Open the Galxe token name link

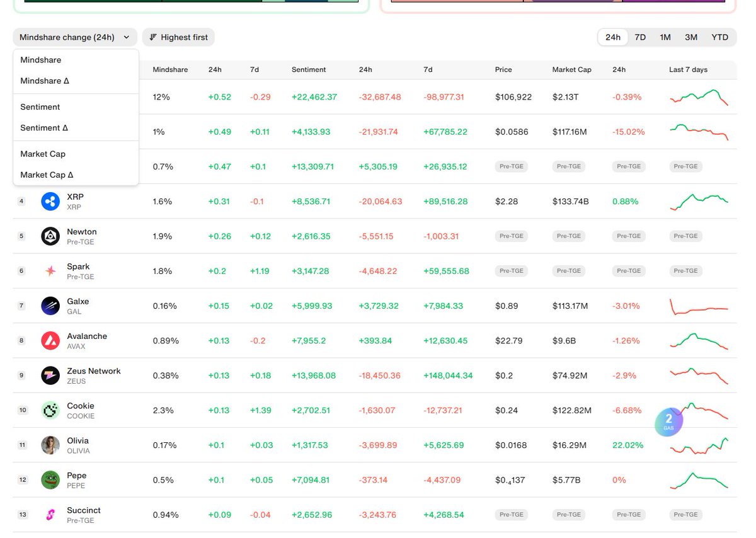click(x=78, y=301)
